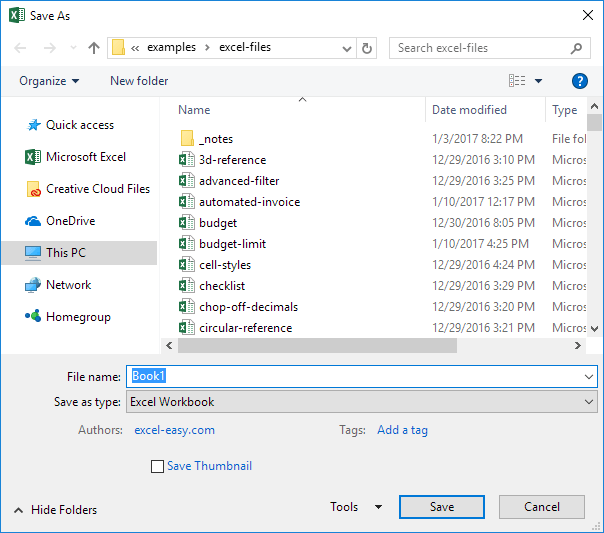
Task: Click the Excel icon of budget file
Action: point(185,223)
